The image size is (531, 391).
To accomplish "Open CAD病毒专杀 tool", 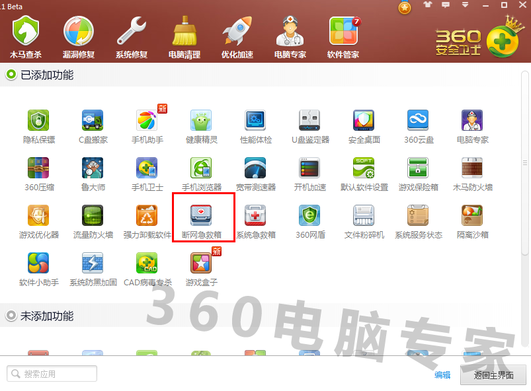I will click(147, 269).
